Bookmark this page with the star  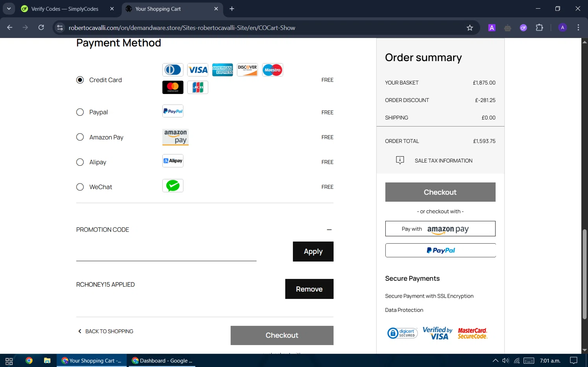[470, 27]
